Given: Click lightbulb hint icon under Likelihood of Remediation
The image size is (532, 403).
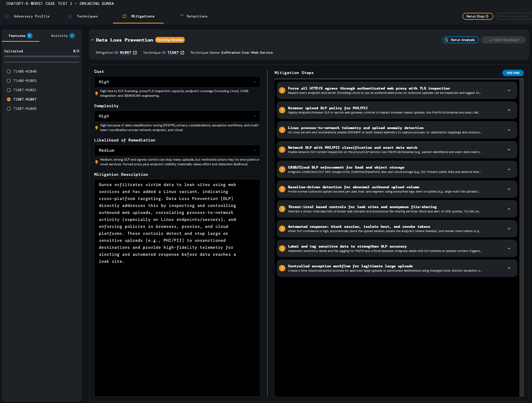Looking at the screenshot, I should [97, 162].
